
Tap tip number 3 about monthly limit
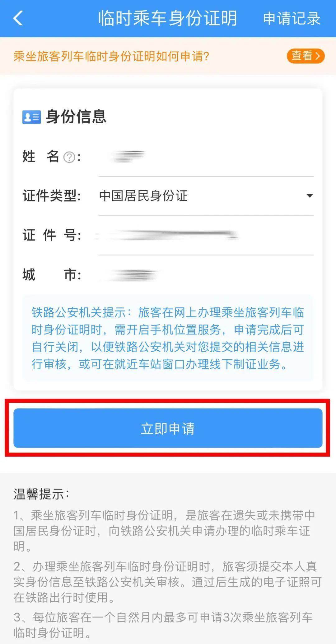(163, 625)
